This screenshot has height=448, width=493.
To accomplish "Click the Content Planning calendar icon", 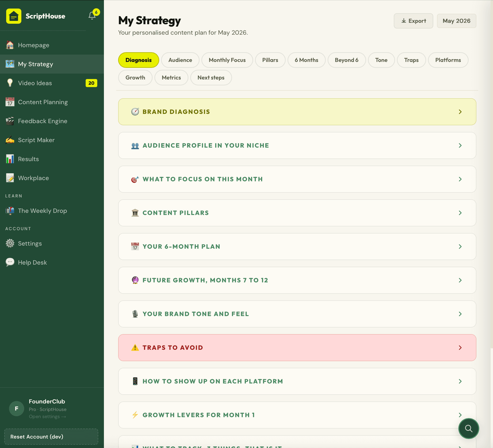I will 10,102.
